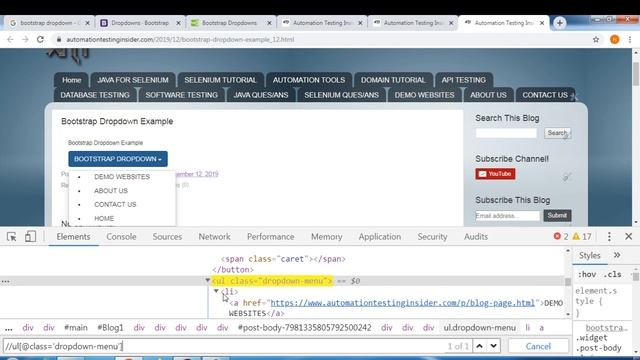Click the ellipsis beside the selected DOM row
Viewport: 640px width, 360px height.
pyautogui.click(x=5, y=281)
